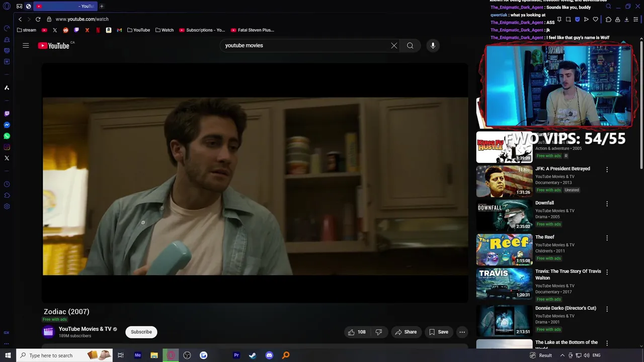Open options menu for JFK: A President Betrayed
This screenshot has height=362, width=644.
tap(607, 170)
